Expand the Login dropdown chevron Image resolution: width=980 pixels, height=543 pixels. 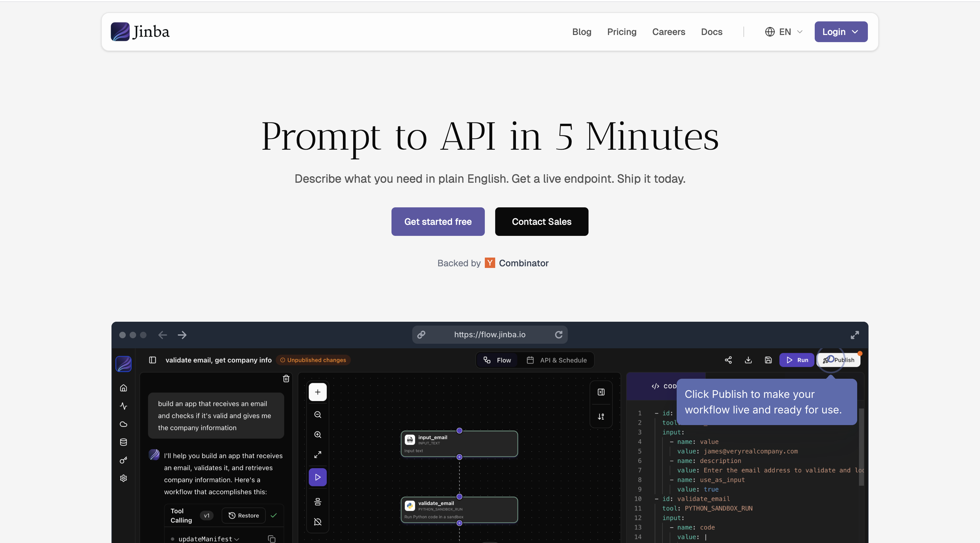click(x=855, y=32)
